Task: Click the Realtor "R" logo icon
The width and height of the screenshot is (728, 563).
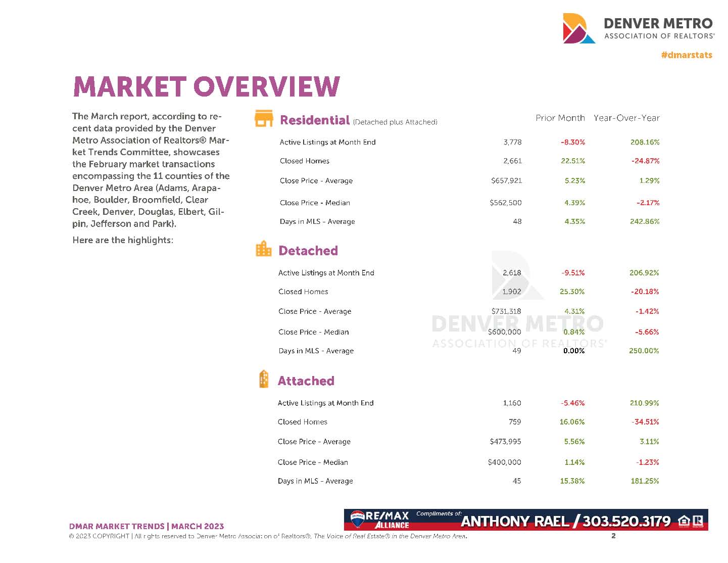Action: pos(698,521)
